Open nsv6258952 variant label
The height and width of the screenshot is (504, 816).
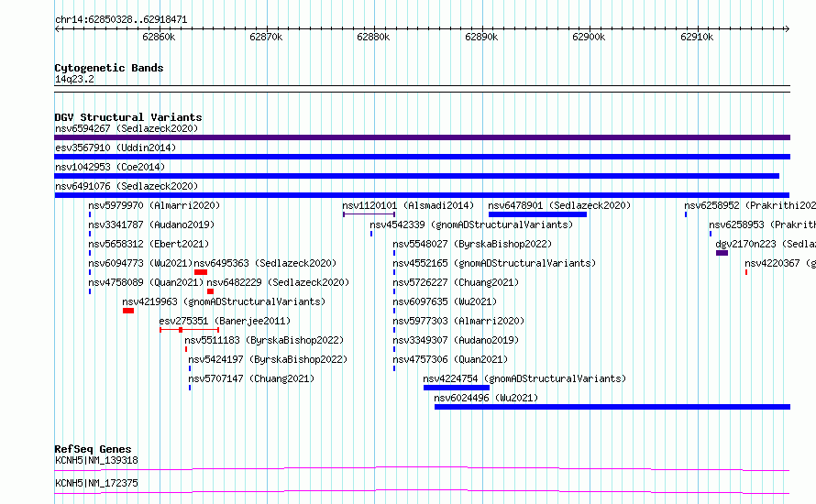[x=750, y=205]
